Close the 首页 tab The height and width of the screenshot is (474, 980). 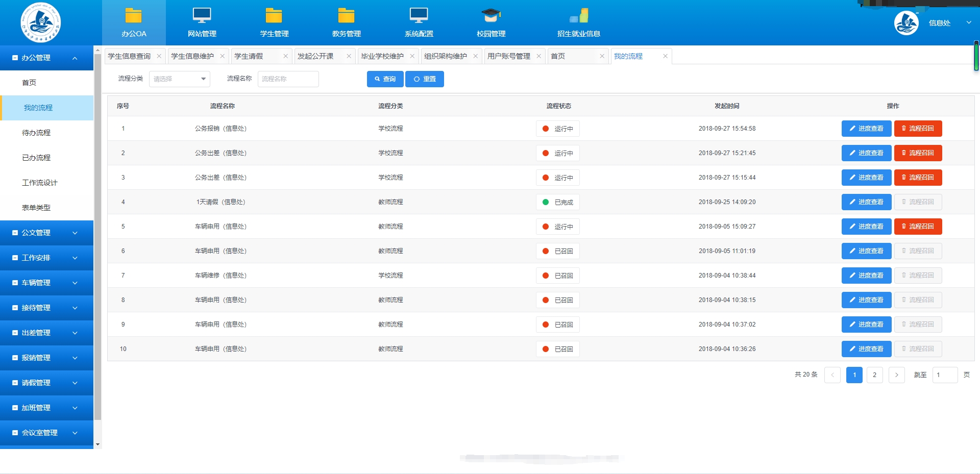click(x=602, y=56)
